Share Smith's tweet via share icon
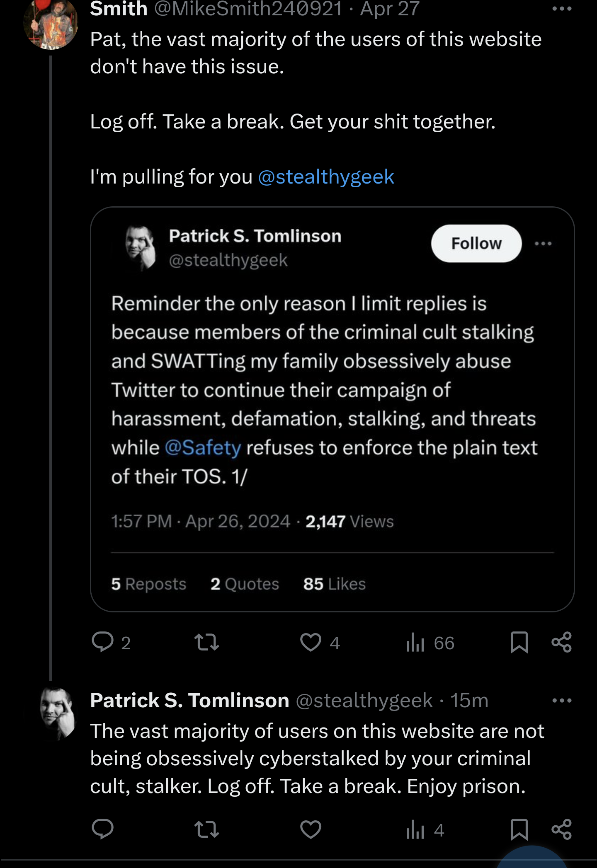The image size is (597, 868). pos(562,642)
